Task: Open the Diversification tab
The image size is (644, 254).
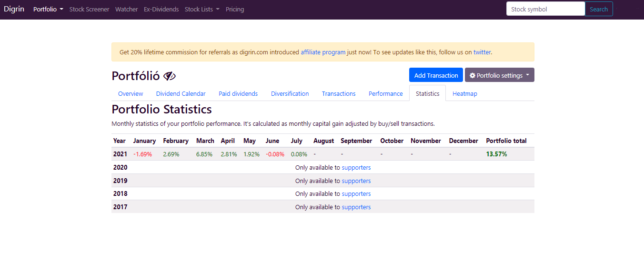Action: pyautogui.click(x=290, y=93)
